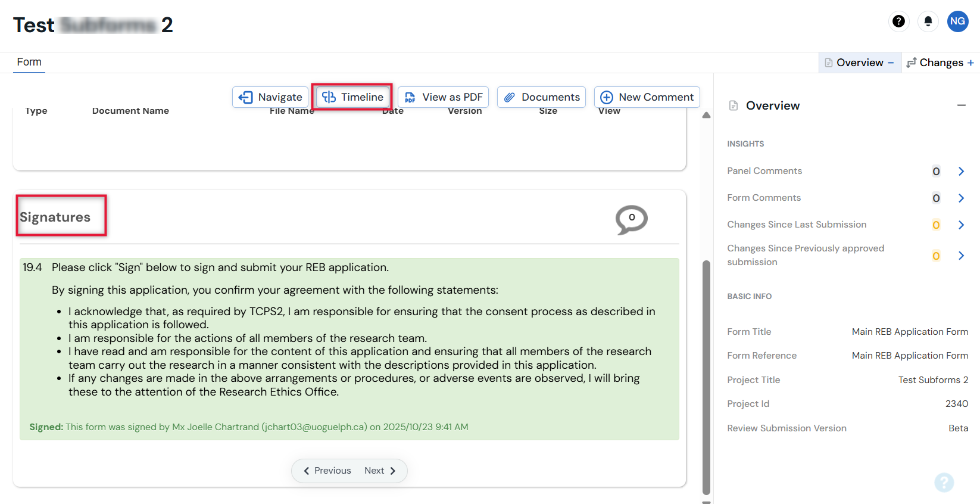Collapse Overview section with minus icon
Image resolution: width=980 pixels, height=504 pixels.
pos(961,105)
